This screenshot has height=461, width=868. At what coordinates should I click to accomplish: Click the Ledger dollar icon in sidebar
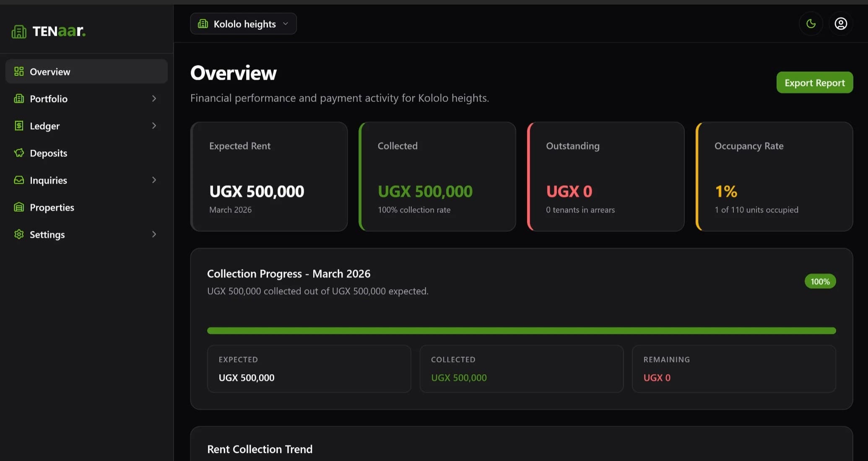pyautogui.click(x=19, y=126)
